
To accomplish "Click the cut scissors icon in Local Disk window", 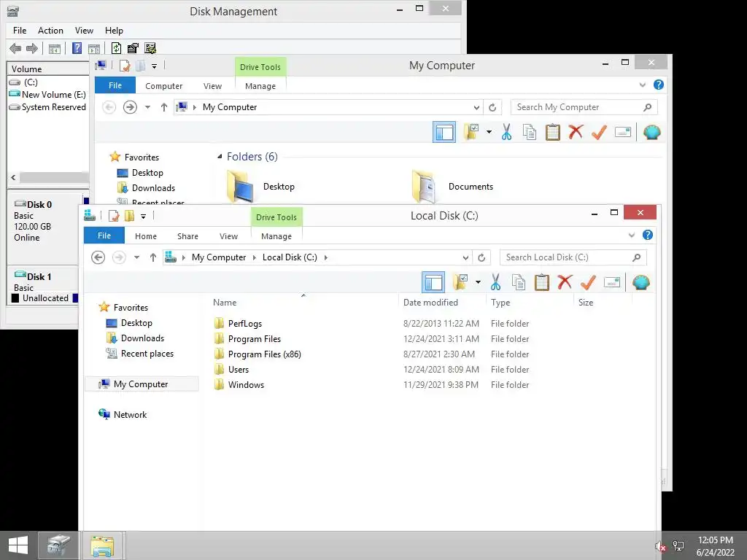I will point(495,282).
